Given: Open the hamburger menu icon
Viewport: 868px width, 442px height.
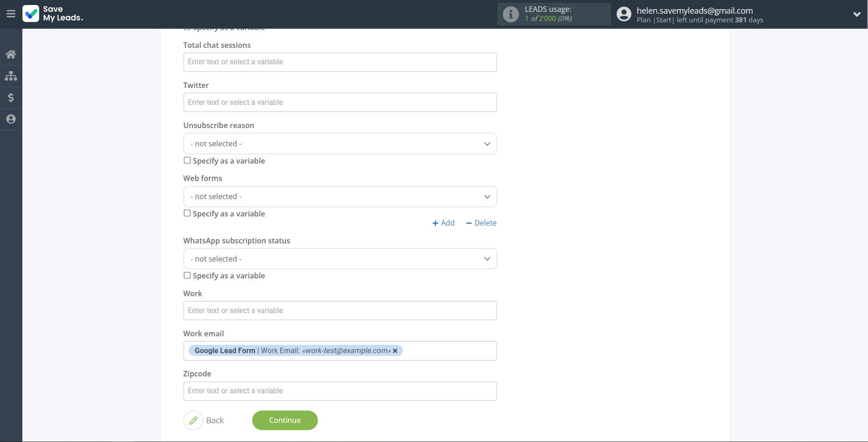Looking at the screenshot, I should pyautogui.click(x=11, y=14).
